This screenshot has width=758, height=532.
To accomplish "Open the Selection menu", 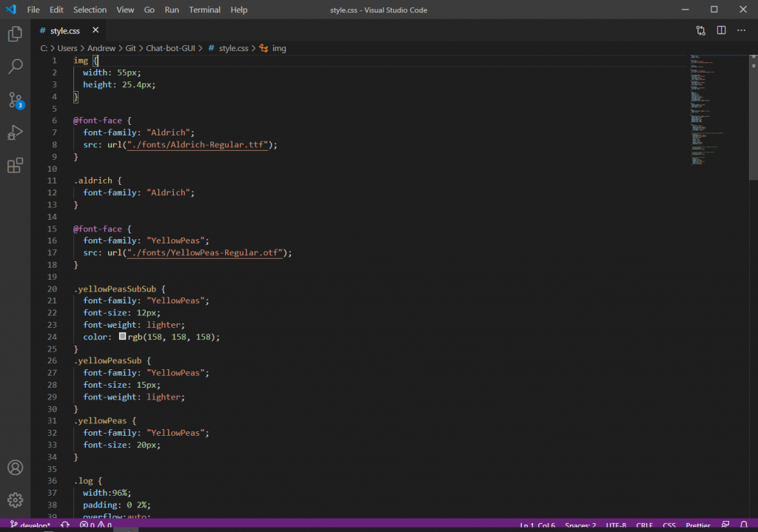I will tap(90, 10).
